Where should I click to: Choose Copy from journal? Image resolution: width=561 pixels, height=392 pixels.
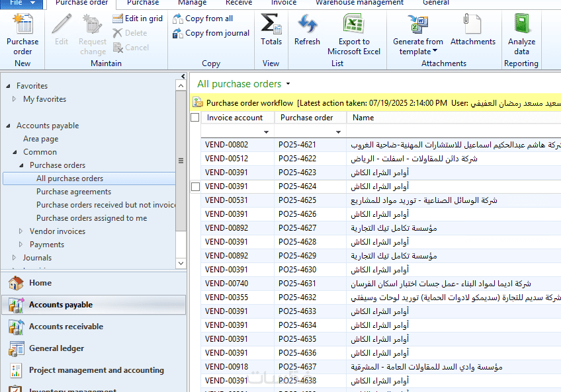211,33
